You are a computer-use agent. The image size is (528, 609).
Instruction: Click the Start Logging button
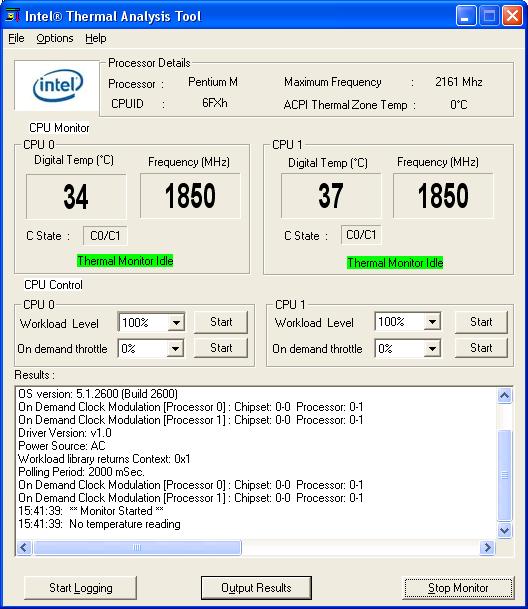[80, 588]
